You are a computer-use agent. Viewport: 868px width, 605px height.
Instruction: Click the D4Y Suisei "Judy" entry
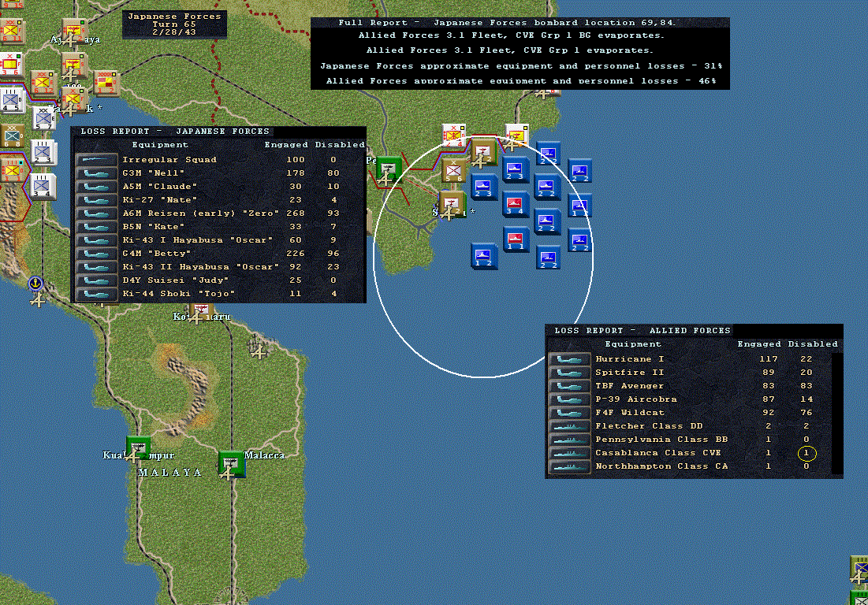click(x=176, y=280)
